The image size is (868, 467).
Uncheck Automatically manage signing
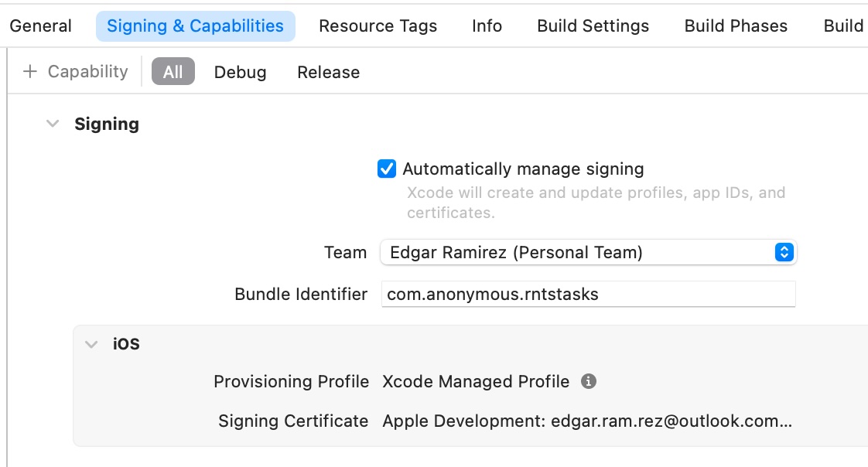pyautogui.click(x=387, y=169)
